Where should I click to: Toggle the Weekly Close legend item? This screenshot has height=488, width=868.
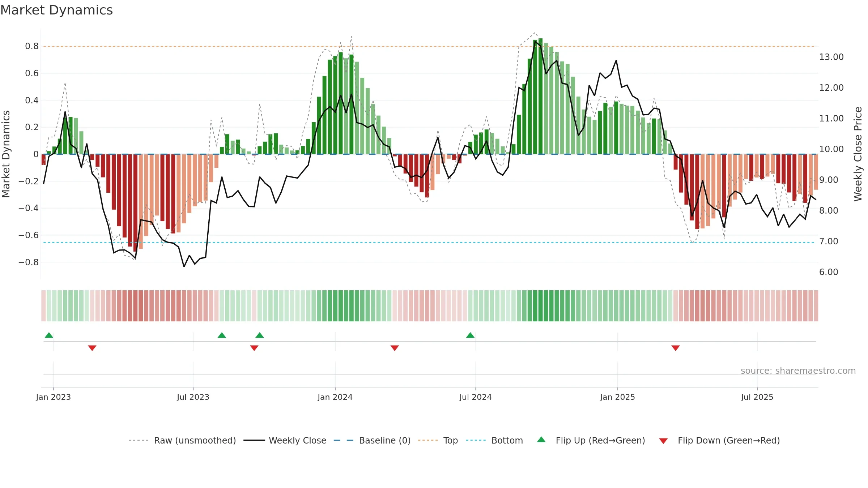coord(285,440)
